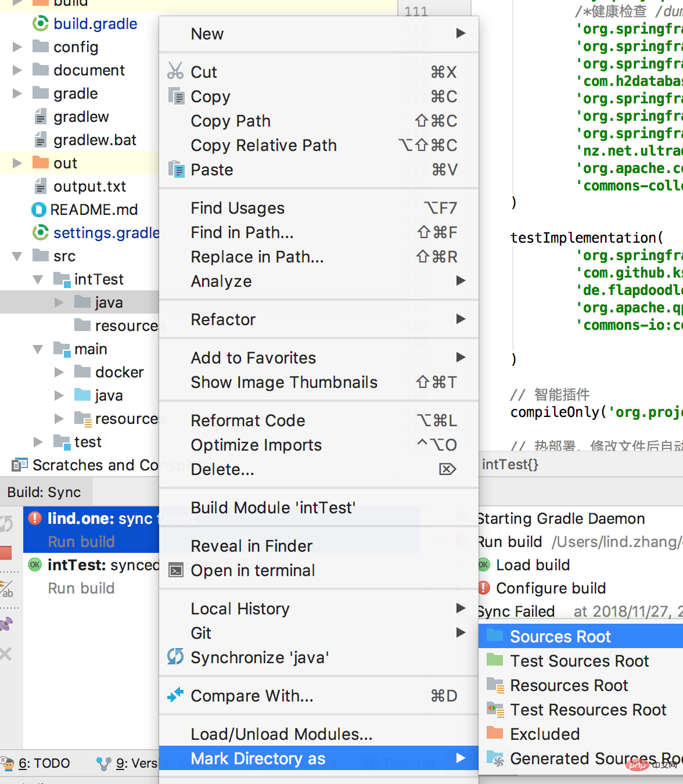Expand the out folder
Viewport: 683px width, 784px height.
pyautogui.click(x=17, y=163)
